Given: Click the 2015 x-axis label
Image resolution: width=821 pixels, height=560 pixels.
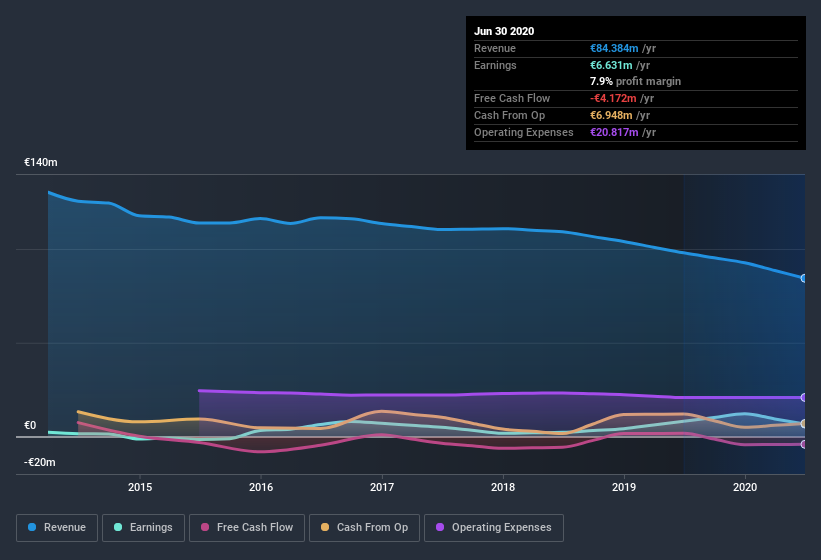Looking at the screenshot, I should coord(140,487).
